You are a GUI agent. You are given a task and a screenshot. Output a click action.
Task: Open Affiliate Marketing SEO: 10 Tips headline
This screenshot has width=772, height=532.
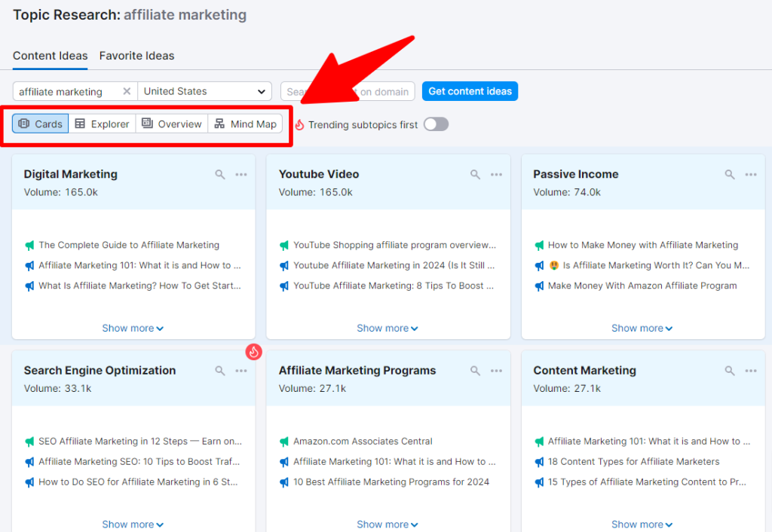click(x=139, y=462)
